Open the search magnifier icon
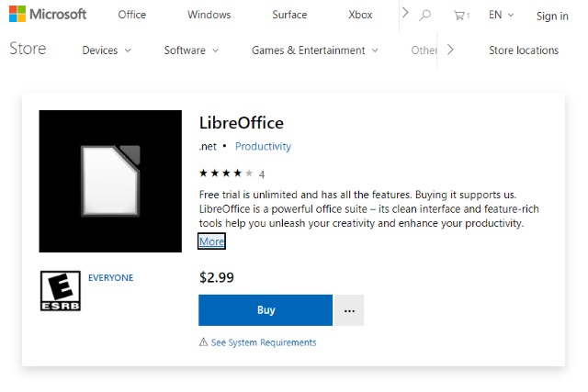This screenshot has width=588, height=392. [x=424, y=16]
